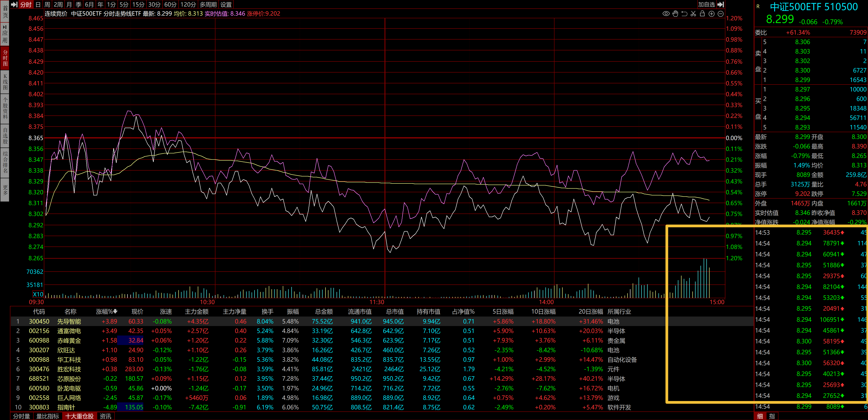Toggle the unlock padlock icon above chart
The height and width of the screenshot is (420, 868).
coord(702,14)
